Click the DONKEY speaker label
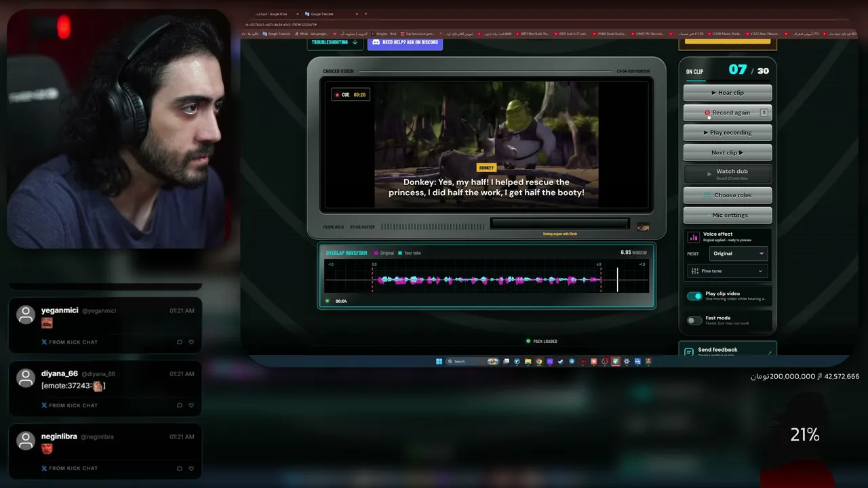Image resolution: width=868 pixels, height=488 pixels. tap(486, 167)
